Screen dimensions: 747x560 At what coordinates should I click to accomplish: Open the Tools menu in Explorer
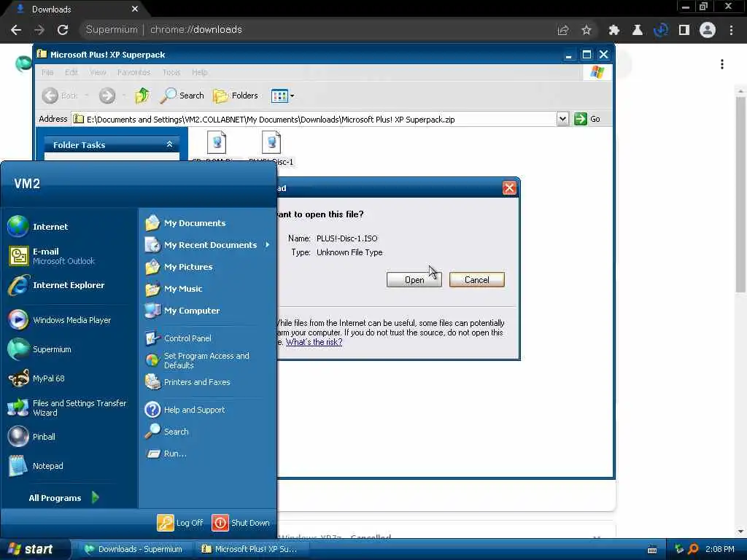[x=171, y=72]
